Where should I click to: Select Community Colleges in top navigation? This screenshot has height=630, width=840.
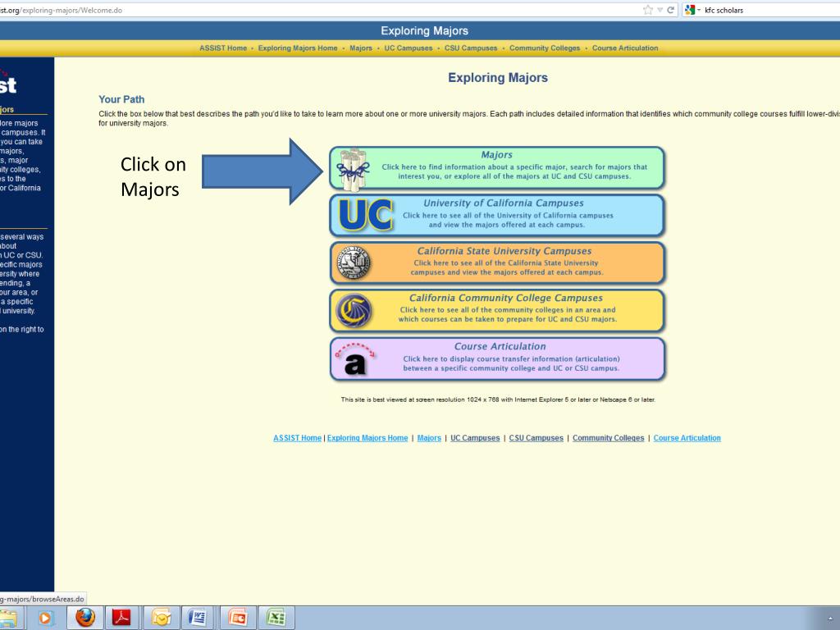point(545,48)
